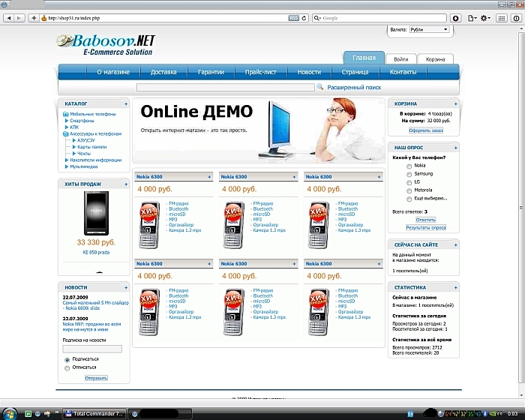This screenshot has width=525, height=420.
Task: Select the LG poll option
Action: tap(409, 183)
